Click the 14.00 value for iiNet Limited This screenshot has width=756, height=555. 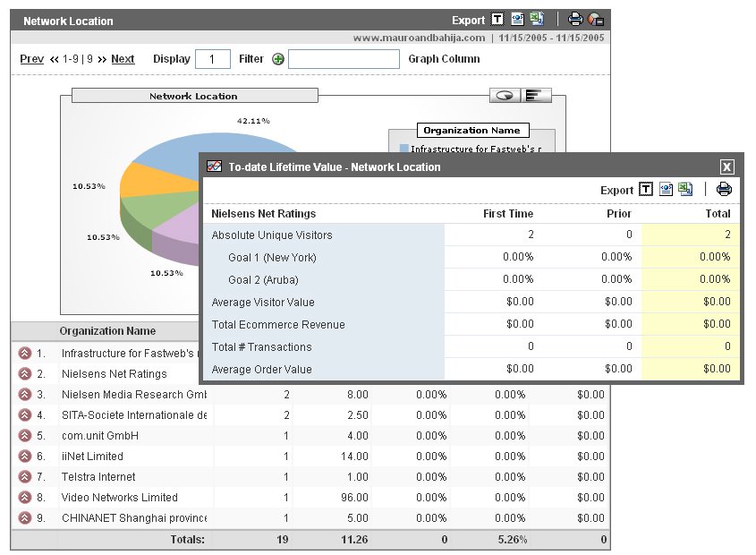tap(354, 457)
